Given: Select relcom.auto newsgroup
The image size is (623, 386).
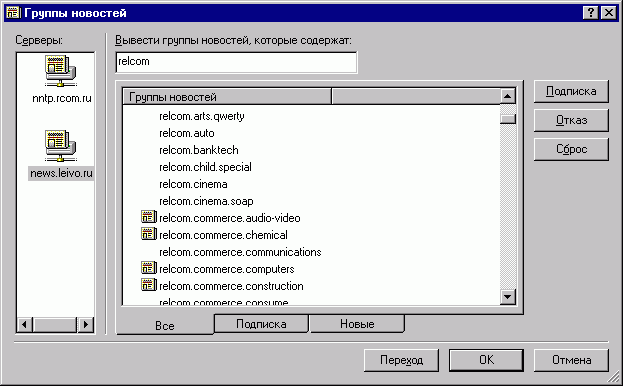Looking at the screenshot, I should (187, 133).
